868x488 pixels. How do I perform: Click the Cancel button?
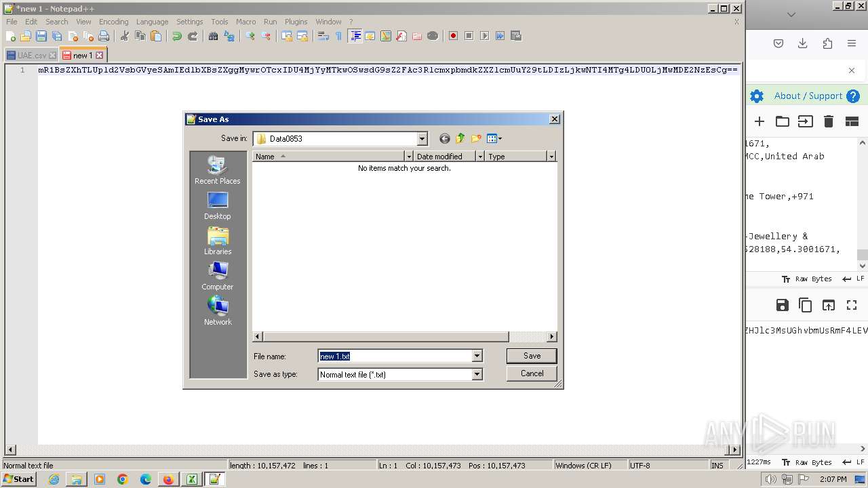pos(532,373)
